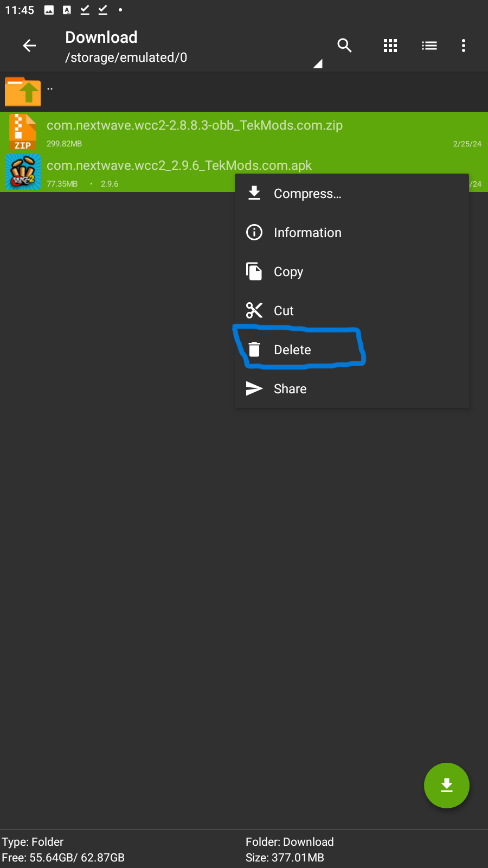Switch to grid view icon
Screen dimensions: 488x868
[390, 46]
